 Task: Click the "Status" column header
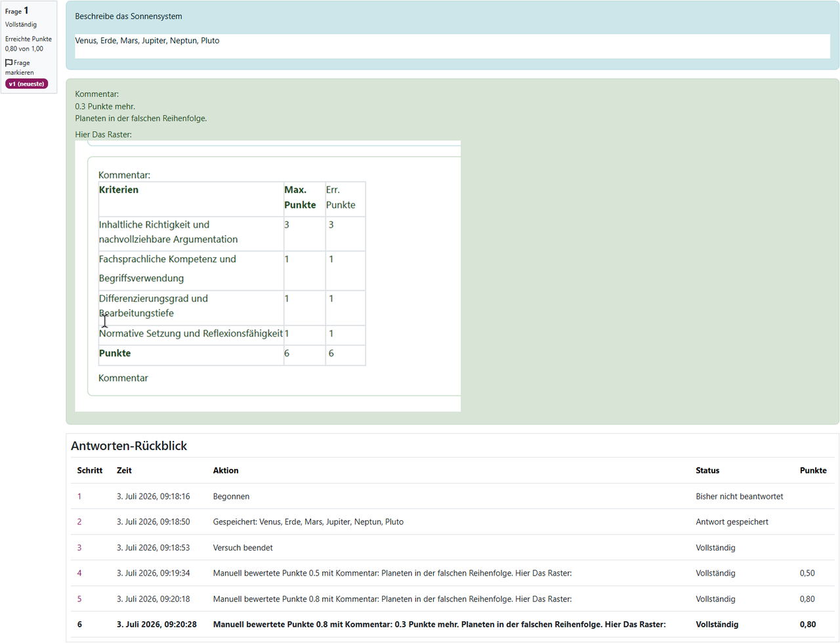pyautogui.click(x=707, y=470)
